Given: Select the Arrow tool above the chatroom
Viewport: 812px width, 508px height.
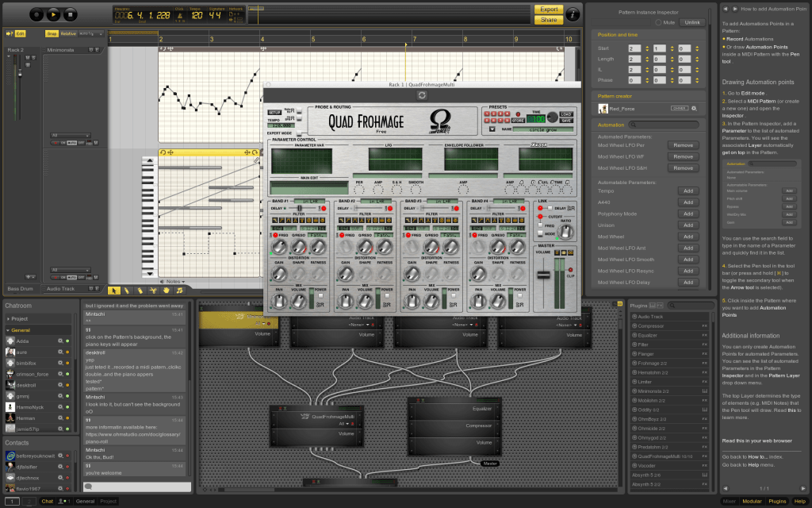Looking at the screenshot, I should click(114, 291).
